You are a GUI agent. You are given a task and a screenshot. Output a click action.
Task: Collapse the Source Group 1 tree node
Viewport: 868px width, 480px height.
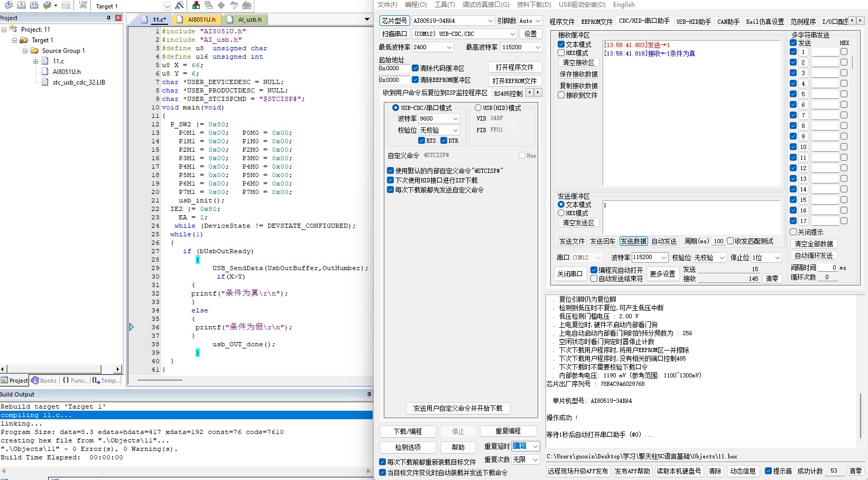coord(25,51)
